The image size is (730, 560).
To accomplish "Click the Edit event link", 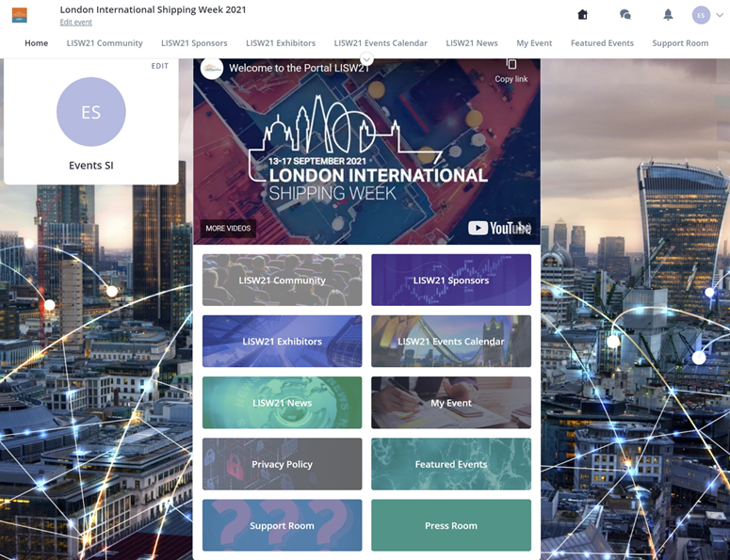I will (76, 22).
